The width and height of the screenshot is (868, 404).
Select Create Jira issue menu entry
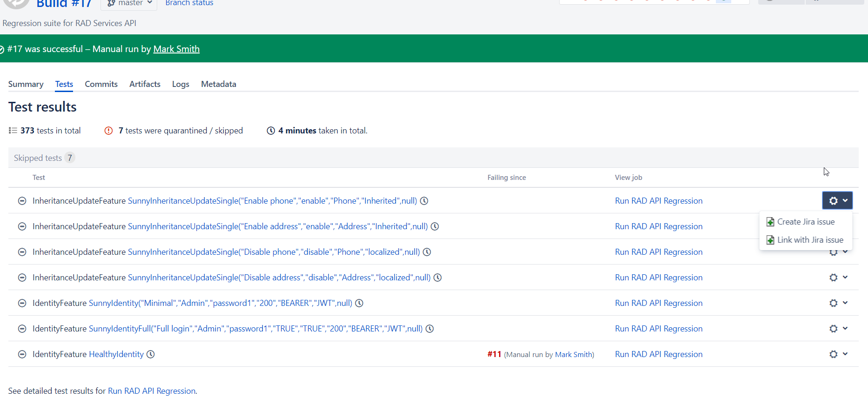(x=806, y=222)
